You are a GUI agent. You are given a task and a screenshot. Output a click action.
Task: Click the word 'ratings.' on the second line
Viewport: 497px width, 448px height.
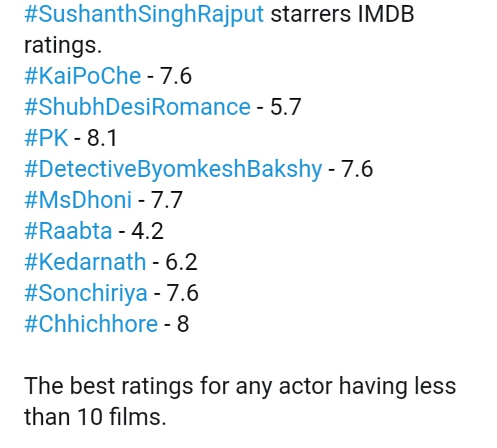point(63,45)
